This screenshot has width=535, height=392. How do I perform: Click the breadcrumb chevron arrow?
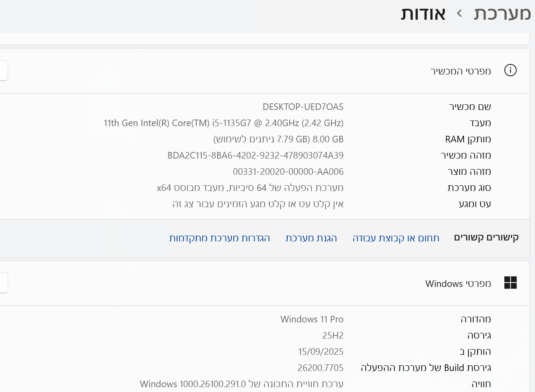point(460,14)
